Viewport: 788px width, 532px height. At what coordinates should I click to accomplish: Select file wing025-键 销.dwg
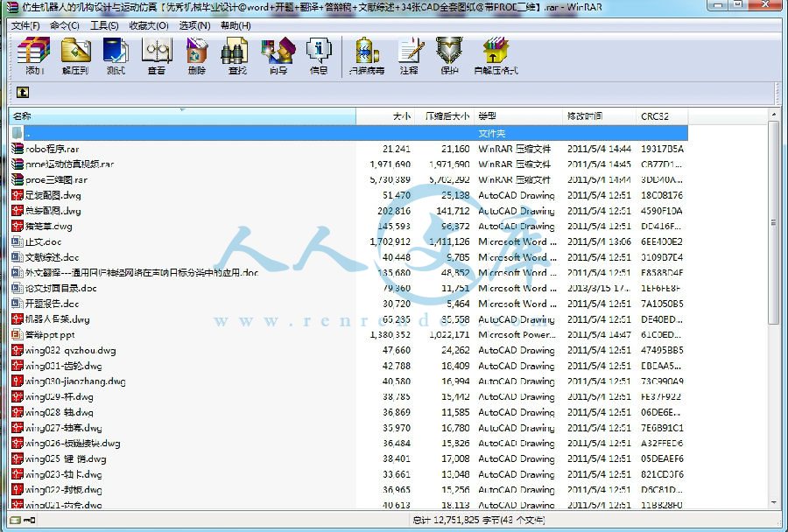66,458
